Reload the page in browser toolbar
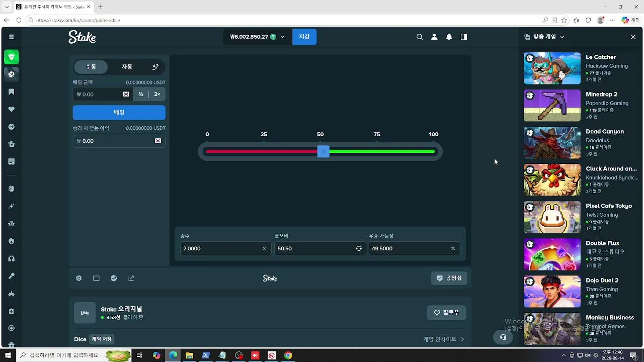644x362 pixels. (19, 20)
